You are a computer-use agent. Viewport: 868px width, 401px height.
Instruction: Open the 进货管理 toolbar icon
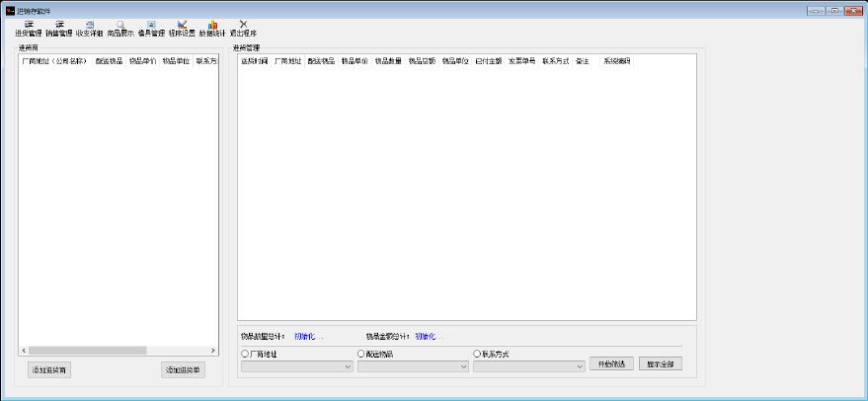coord(29,28)
